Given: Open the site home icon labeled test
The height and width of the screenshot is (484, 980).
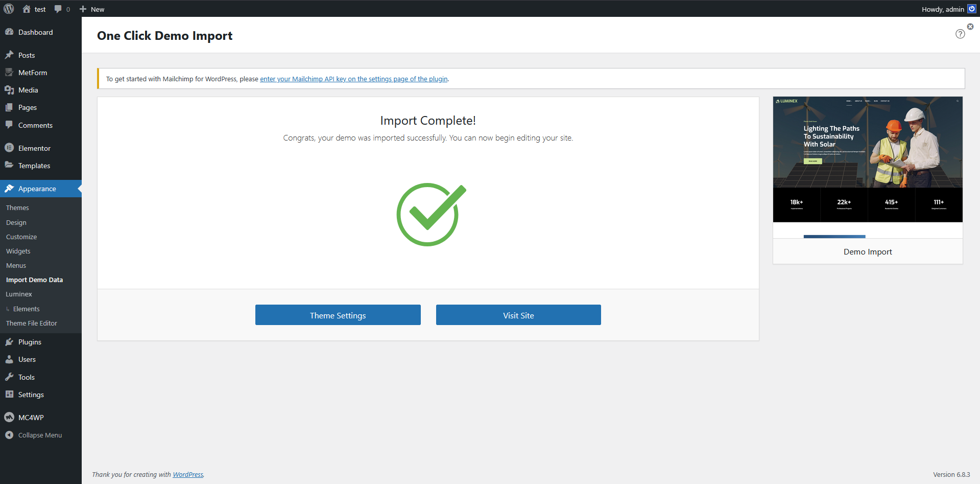Looking at the screenshot, I should 27,9.
